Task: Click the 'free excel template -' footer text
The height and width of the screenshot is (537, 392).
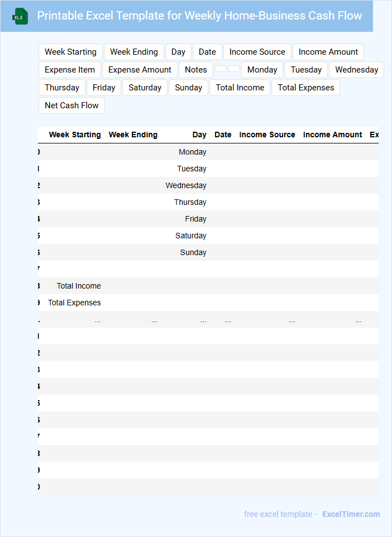Action: [280, 514]
